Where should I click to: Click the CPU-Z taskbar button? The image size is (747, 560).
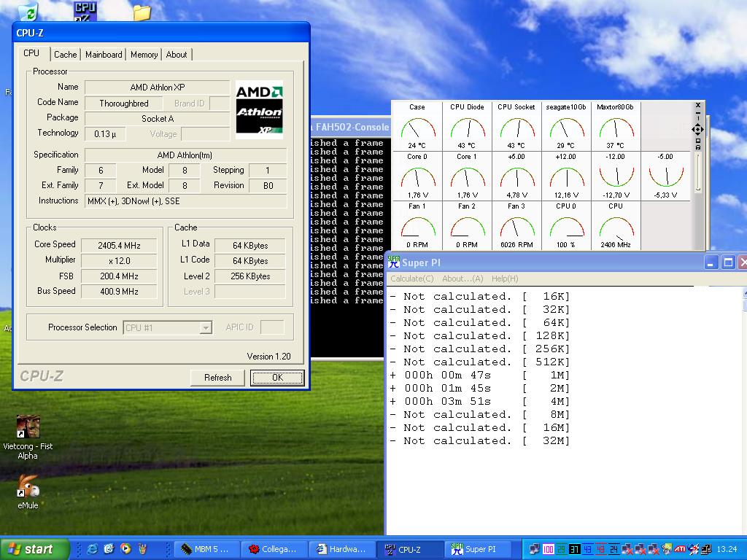pos(409,549)
